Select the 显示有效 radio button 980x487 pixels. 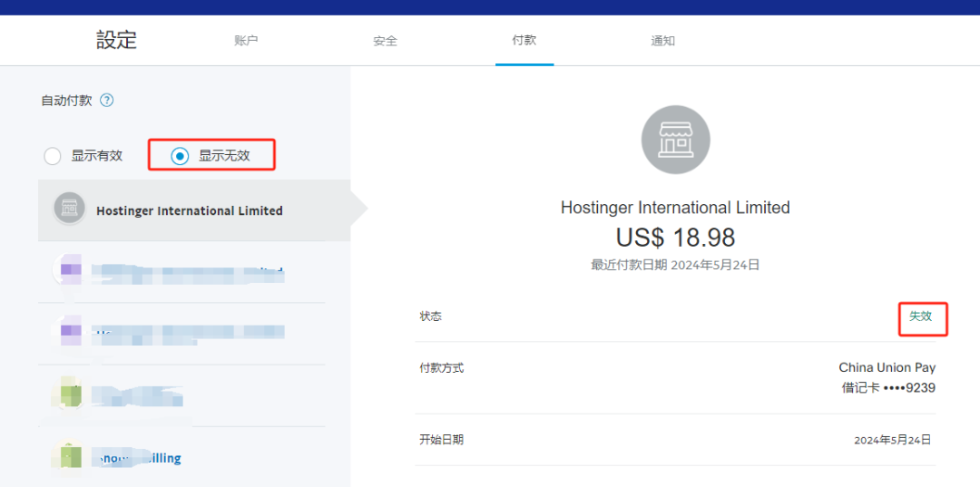click(x=53, y=156)
